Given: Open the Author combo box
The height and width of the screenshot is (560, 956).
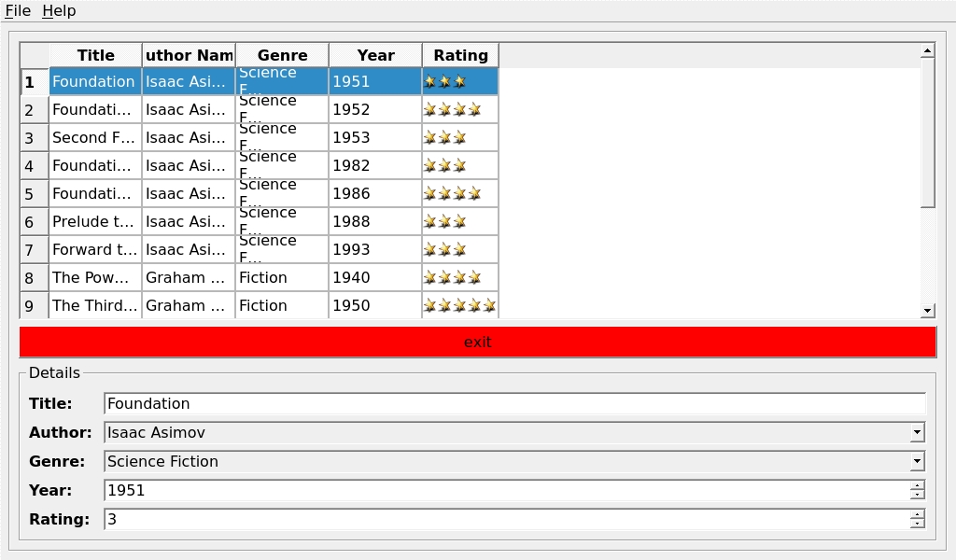Looking at the screenshot, I should (x=917, y=433).
